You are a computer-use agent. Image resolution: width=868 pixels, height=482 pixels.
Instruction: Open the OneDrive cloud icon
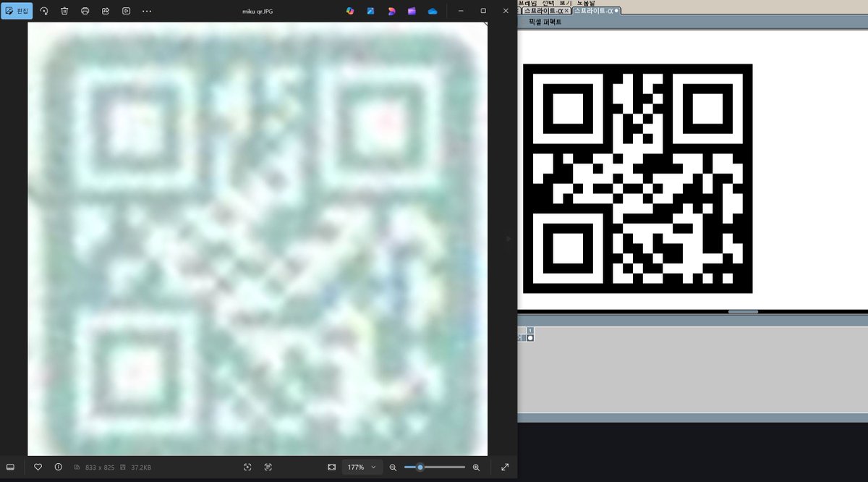pos(433,11)
